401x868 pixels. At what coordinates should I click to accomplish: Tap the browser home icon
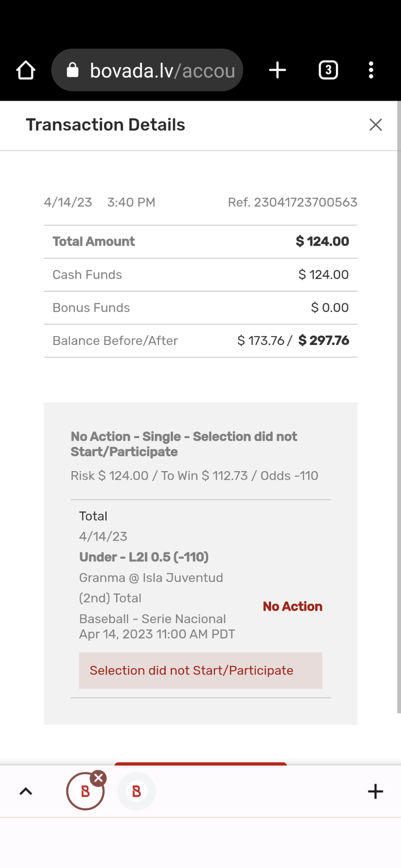tap(26, 70)
